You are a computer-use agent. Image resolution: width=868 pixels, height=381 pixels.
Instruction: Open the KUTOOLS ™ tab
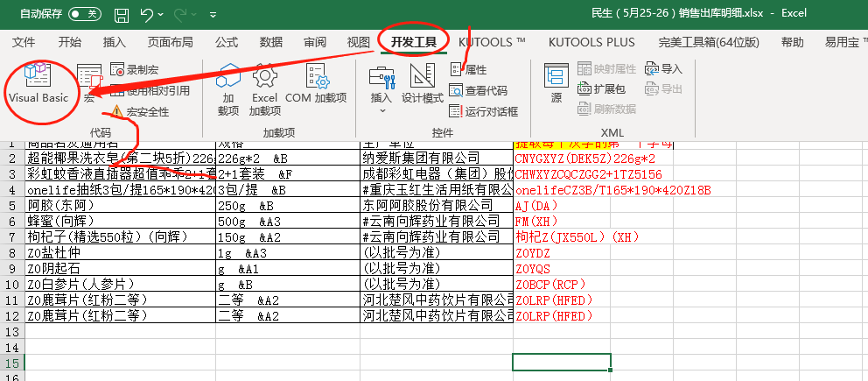(x=492, y=42)
